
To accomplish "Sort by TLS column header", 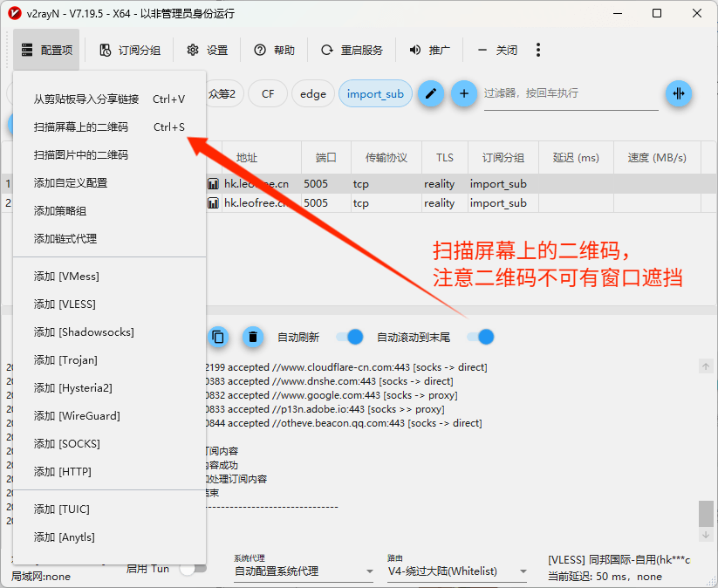I will pos(445,158).
